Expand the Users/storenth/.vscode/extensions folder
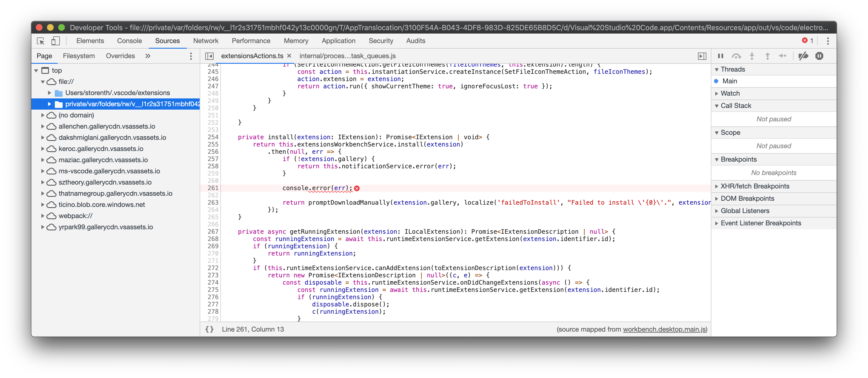868x378 pixels. pos(49,93)
